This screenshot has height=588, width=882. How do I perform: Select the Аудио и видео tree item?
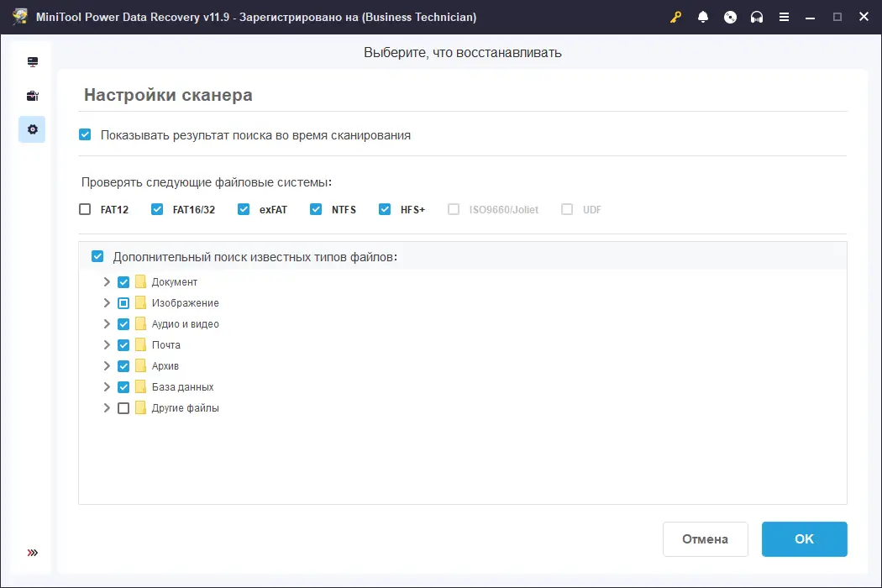[x=185, y=324]
